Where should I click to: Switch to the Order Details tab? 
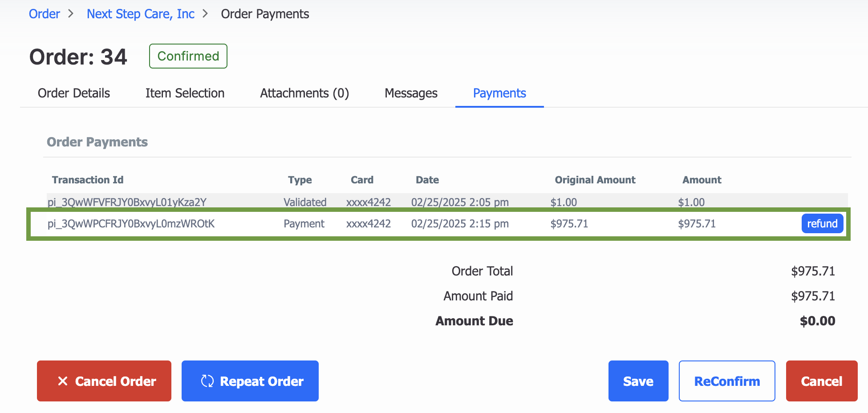coord(74,93)
